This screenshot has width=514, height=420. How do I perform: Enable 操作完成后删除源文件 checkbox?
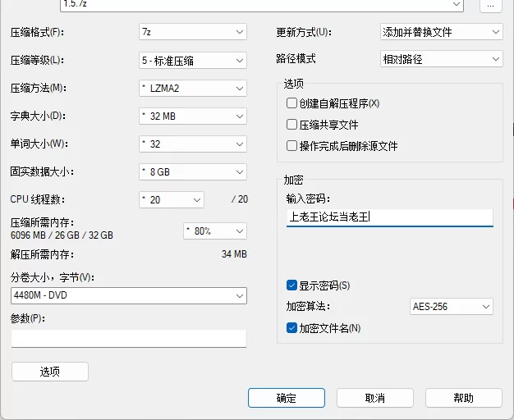[x=291, y=146]
